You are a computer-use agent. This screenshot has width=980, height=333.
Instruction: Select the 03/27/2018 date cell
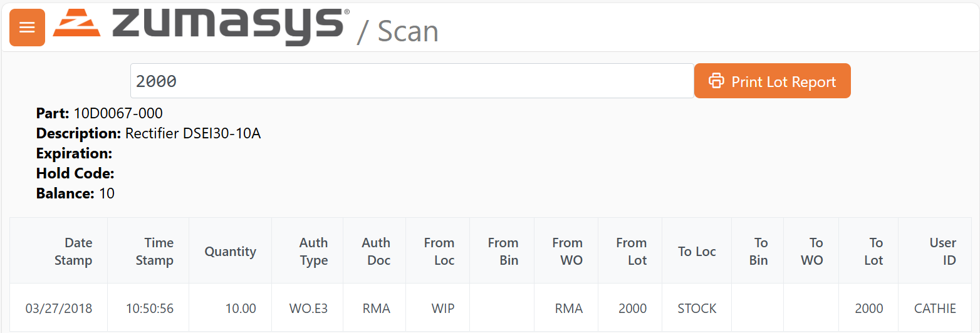59,309
